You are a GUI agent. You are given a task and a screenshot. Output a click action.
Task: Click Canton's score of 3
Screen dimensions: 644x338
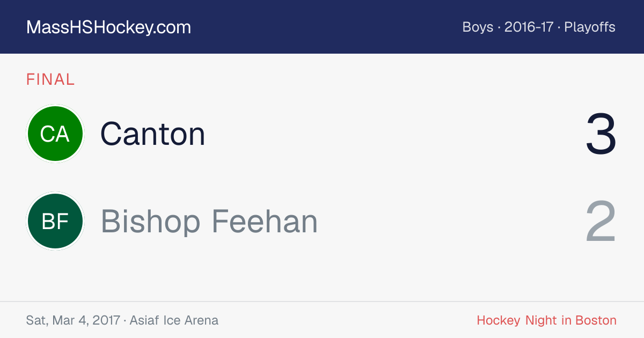(601, 134)
